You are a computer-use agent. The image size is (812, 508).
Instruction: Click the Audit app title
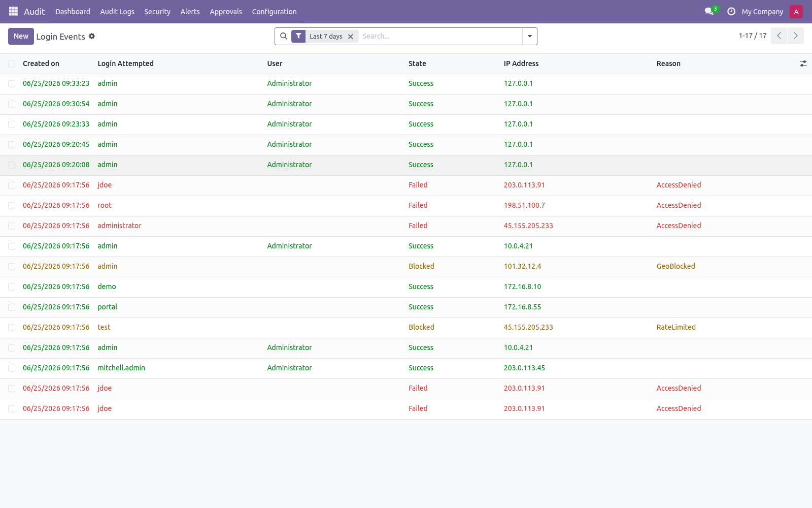coord(35,12)
